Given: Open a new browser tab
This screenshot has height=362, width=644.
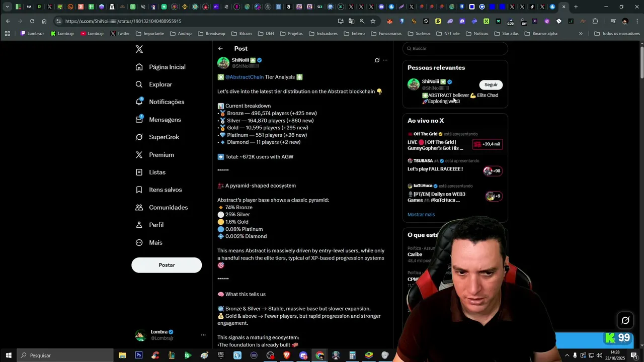Looking at the screenshot, I should click(576, 7).
